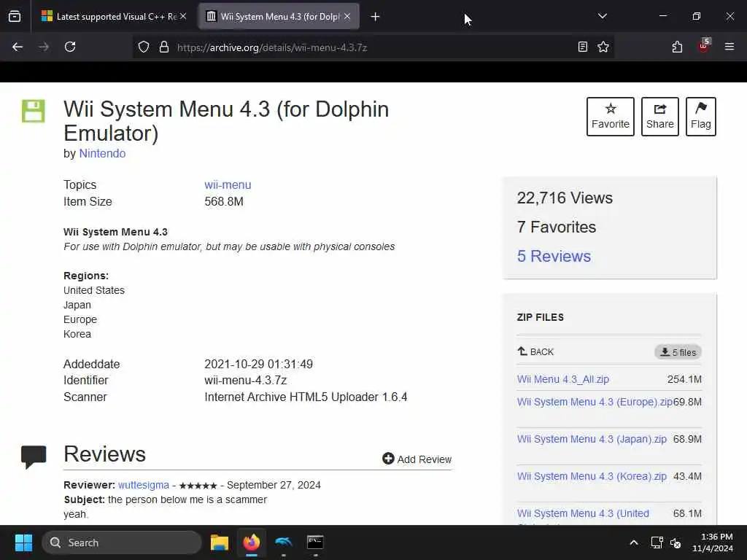Image resolution: width=747 pixels, height=560 pixels.
Task: Reload the page with the refresh icon
Action: tap(70, 47)
